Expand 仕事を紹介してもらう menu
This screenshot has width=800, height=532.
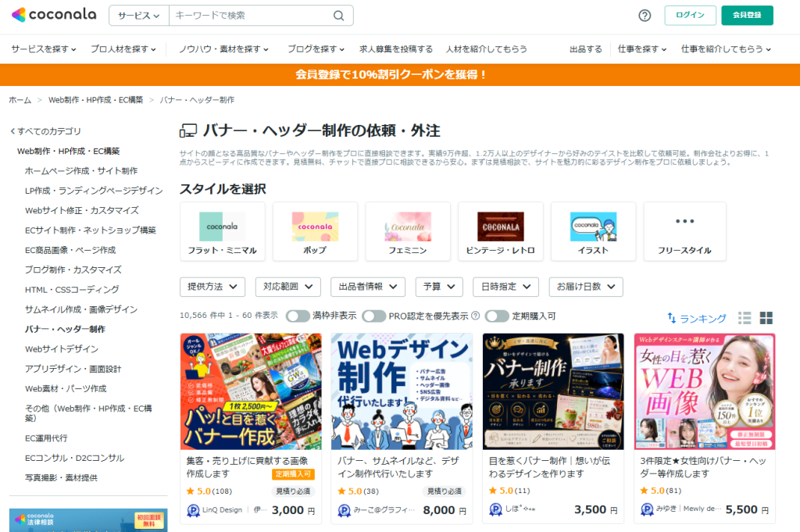point(726,49)
